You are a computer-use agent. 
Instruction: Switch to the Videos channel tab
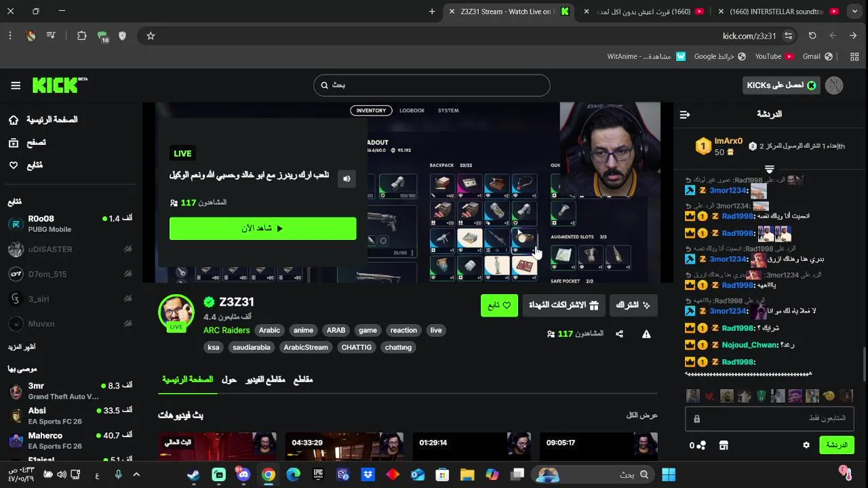(264, 380)
